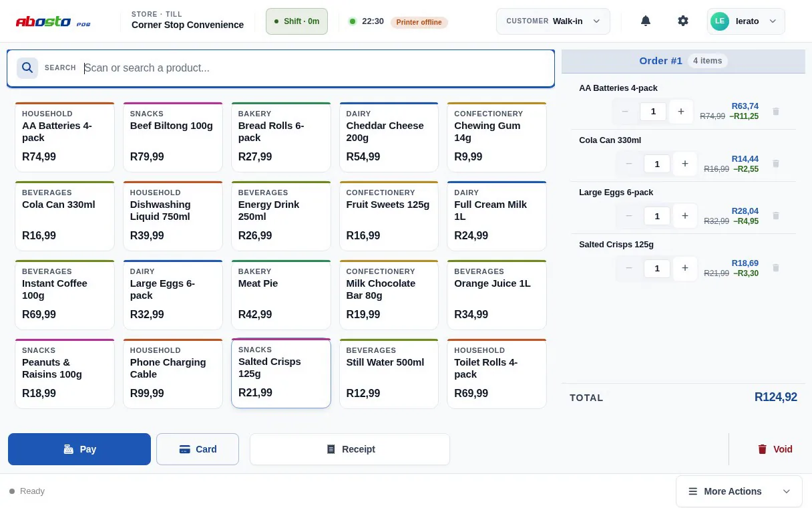Add Beef Biltong 100g product tile
812x508 pixels.
(173, 137)
